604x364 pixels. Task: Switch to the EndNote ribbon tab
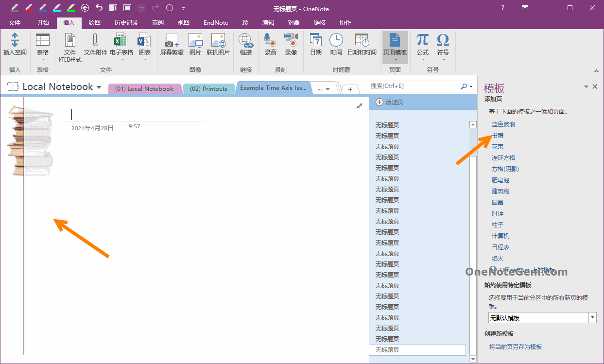216,23
